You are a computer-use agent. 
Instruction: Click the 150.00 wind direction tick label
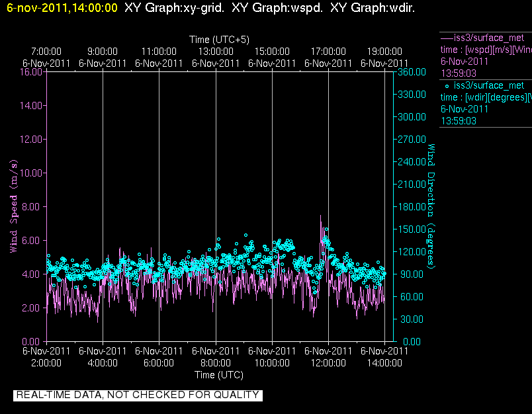coord(412,229)
